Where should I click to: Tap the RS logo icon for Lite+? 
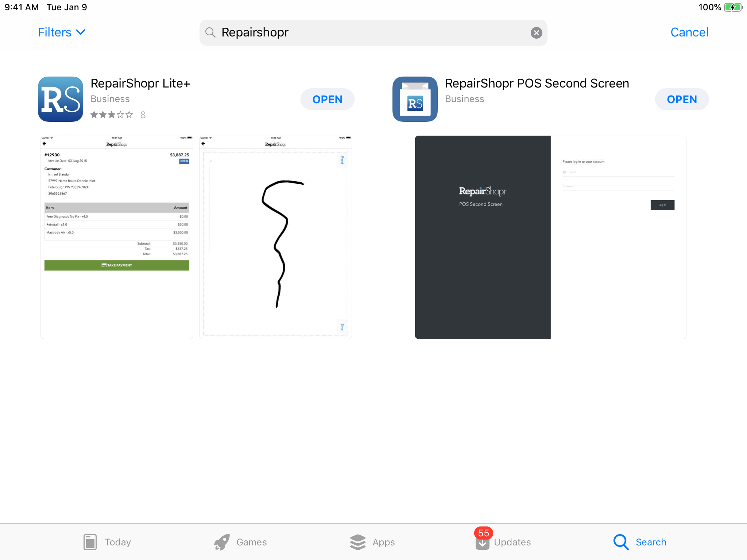tap(62, 99)
